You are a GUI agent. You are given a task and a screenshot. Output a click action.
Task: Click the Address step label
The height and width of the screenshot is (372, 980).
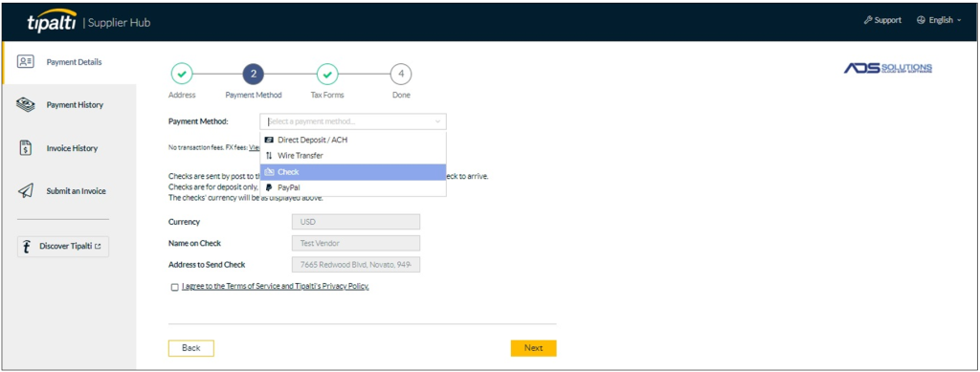pos(182,95)
